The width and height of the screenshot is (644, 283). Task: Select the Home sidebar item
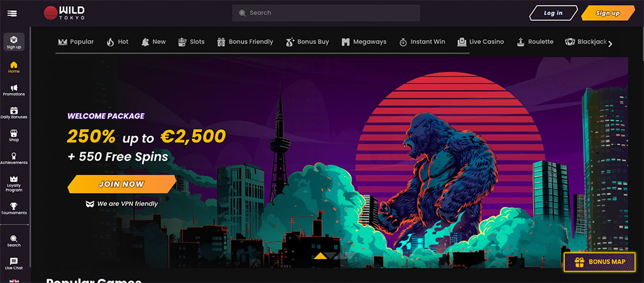(14, 67)
